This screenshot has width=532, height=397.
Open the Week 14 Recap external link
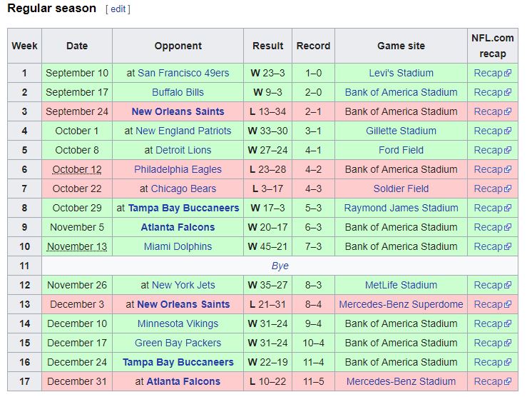(x=492, y=323)
